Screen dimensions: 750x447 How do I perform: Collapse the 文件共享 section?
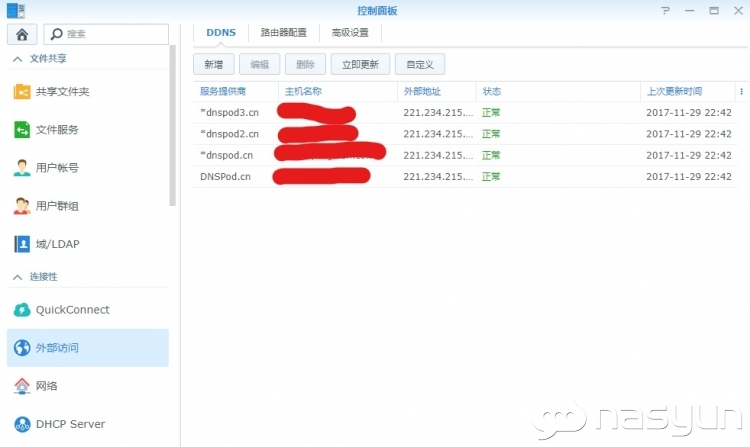(17, 60)
